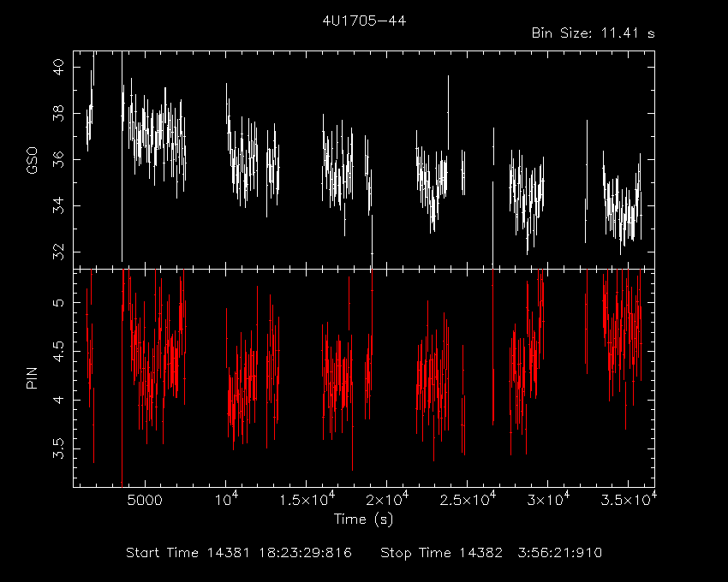Click the PIN axis value 3.5
Image resolution: width=728 pixels, height=582 pixels.
point(58,448)
